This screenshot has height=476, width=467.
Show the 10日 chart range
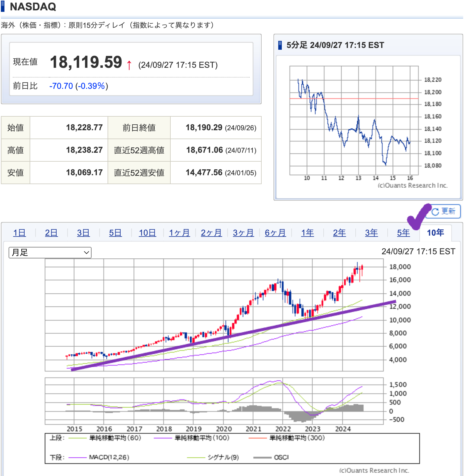[x=148, y=233]
